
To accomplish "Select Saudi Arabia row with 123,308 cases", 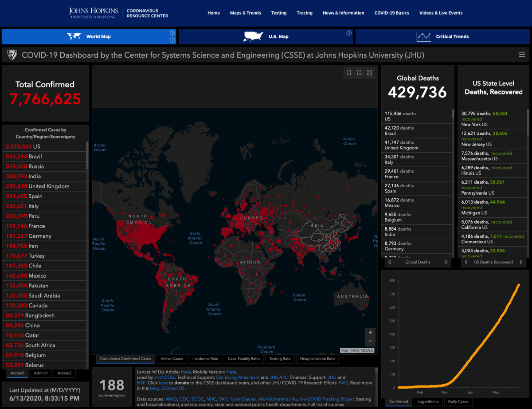I will pyautogui.click(x=45, y=295).
